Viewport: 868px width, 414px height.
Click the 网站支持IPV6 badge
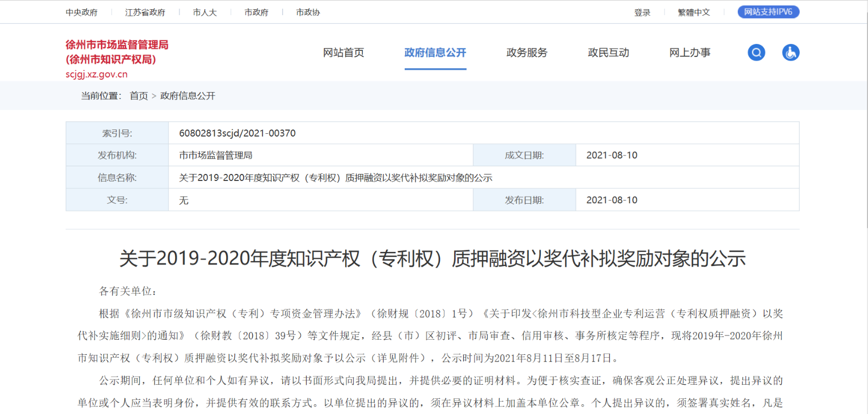point(768,12)
